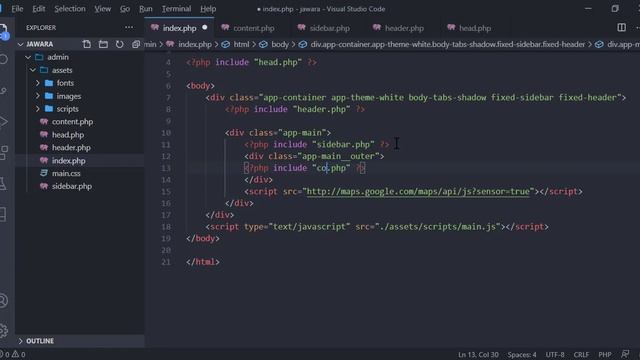Viewport: 640px width, 360px height.
Task: Collapse all folders in Explorer
Action: point(136,44)
